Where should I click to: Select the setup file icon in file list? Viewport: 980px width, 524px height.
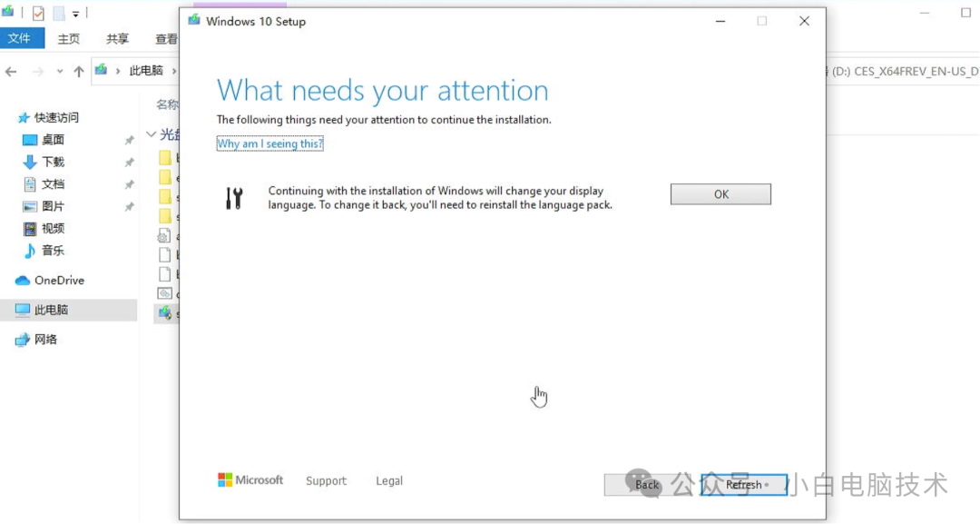tap(165, 312)
